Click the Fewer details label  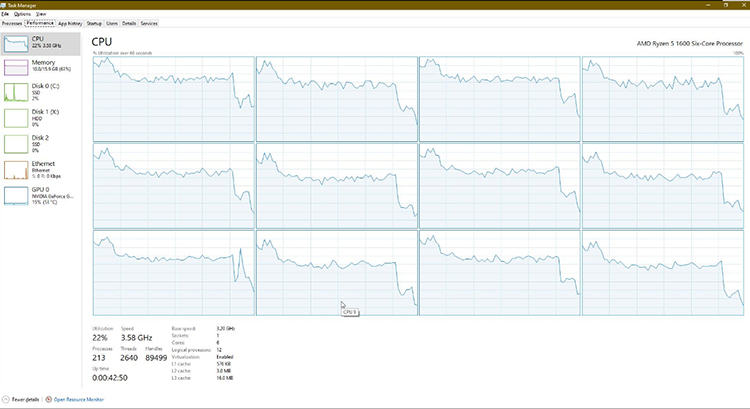click(x=25, y=399)
